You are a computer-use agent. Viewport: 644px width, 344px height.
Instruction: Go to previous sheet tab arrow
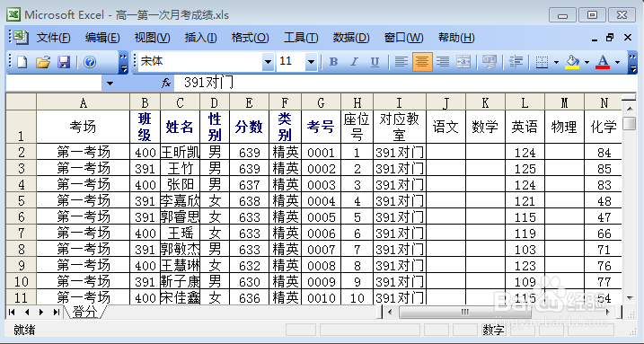pyautogui.click(x=27, y=312)
